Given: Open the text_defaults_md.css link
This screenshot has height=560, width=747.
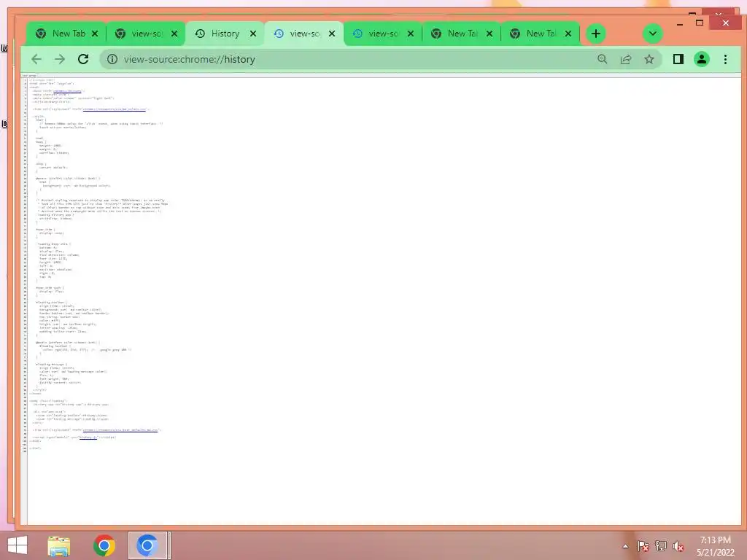Looking at the screenshot, I should pyautogui.click(x=120, y=429).
